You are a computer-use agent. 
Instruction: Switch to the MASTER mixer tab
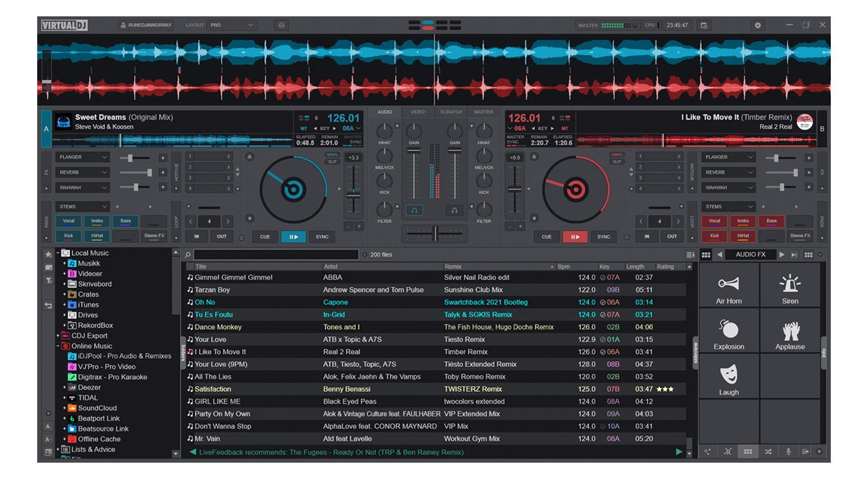pos(483,111)
